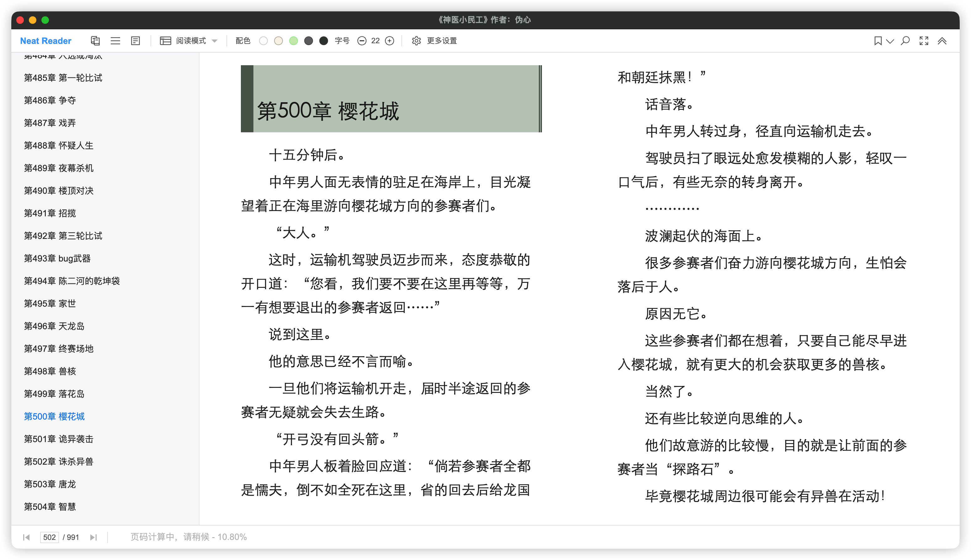Decrease font size with minus button

tap(362, 41)
